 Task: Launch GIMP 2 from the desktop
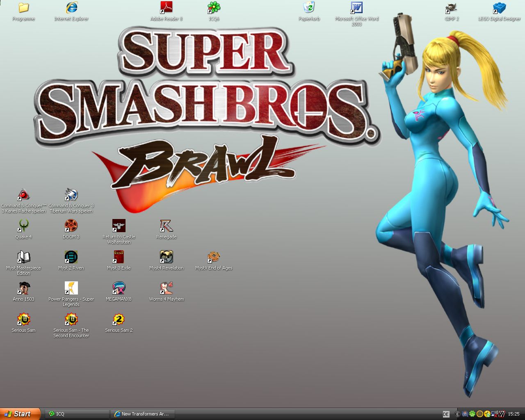click(452, 8)
